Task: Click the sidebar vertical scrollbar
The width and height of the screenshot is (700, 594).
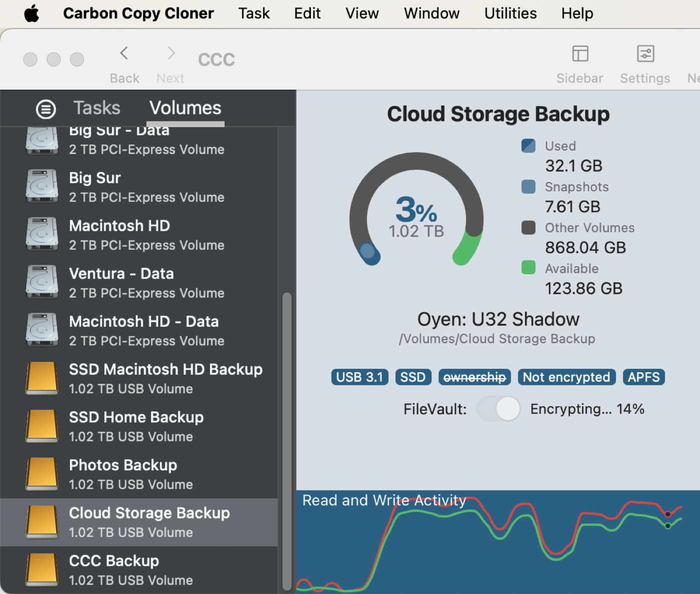Action: click(286, 440)
